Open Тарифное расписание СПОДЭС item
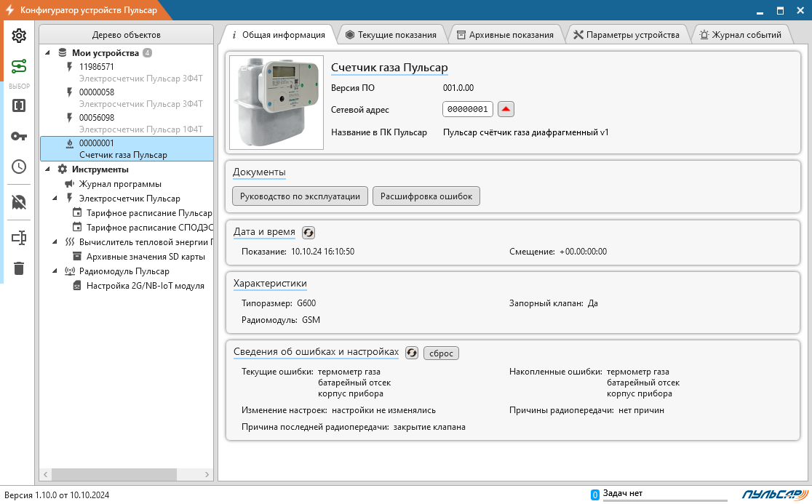The height and width of the screenshot is (504, 812). (x=150, y=227)
